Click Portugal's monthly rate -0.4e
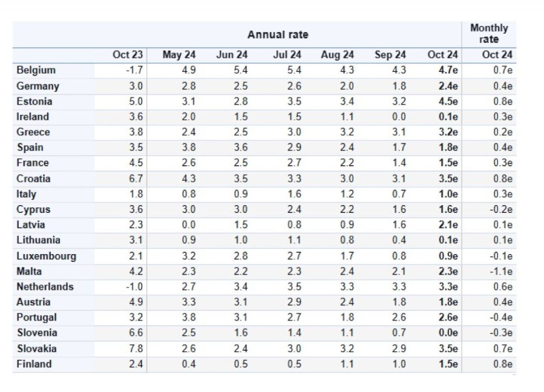 coord(501,318)
